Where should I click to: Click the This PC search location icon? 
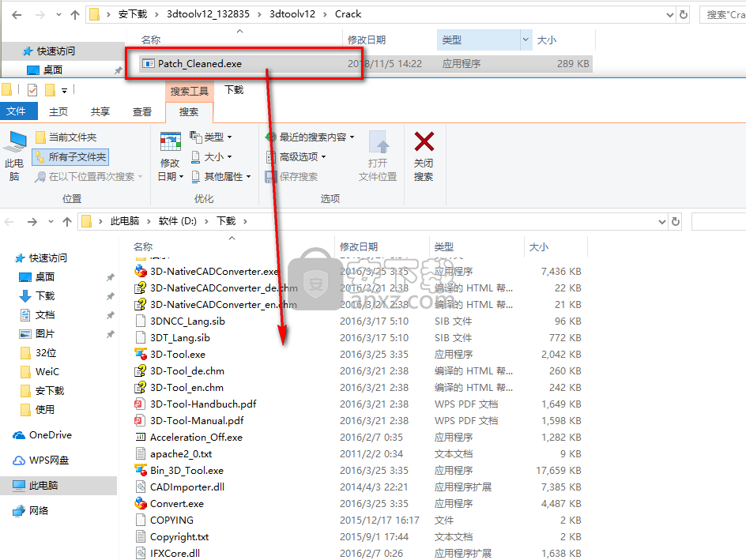16,141
